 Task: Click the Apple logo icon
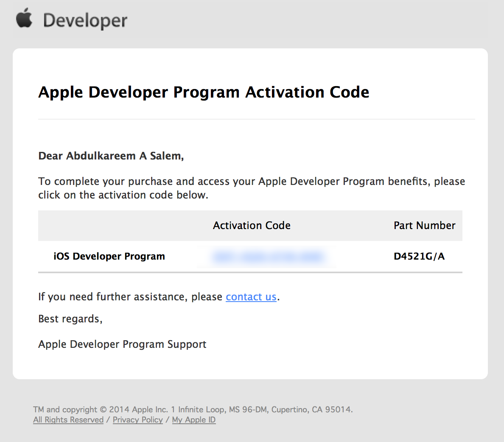24,18
